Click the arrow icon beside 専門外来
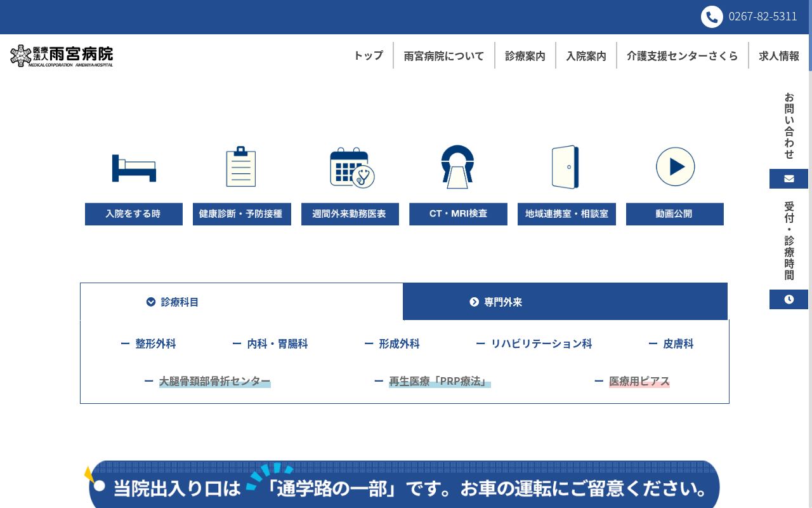Viewport: 812px width, 508px height. [x=474, y=302]
